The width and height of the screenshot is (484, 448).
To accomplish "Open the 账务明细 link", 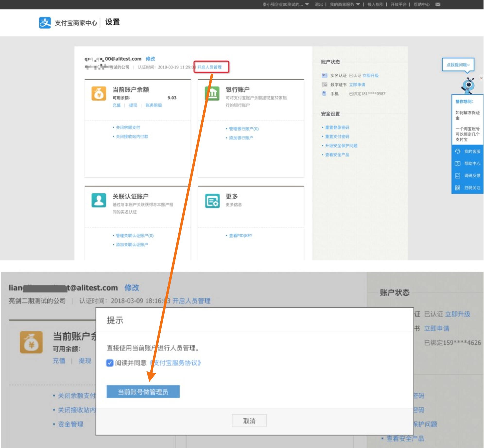I will click(x=154, y=105).
